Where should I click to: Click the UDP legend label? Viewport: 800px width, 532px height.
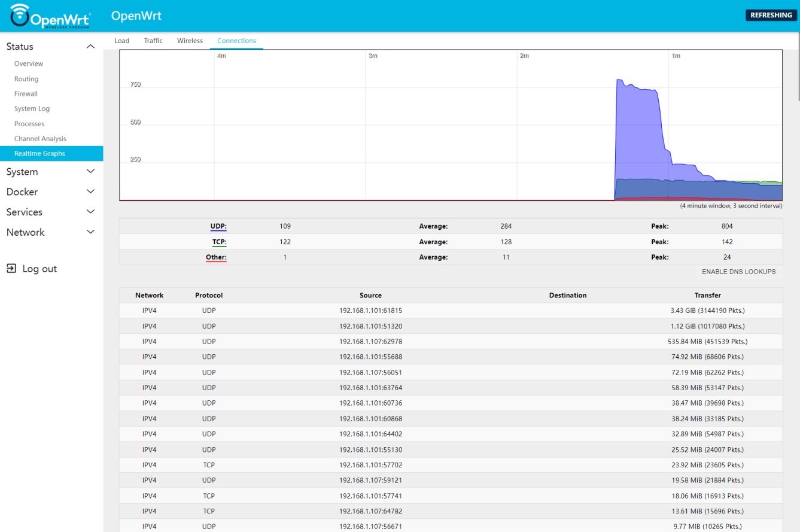218,226
